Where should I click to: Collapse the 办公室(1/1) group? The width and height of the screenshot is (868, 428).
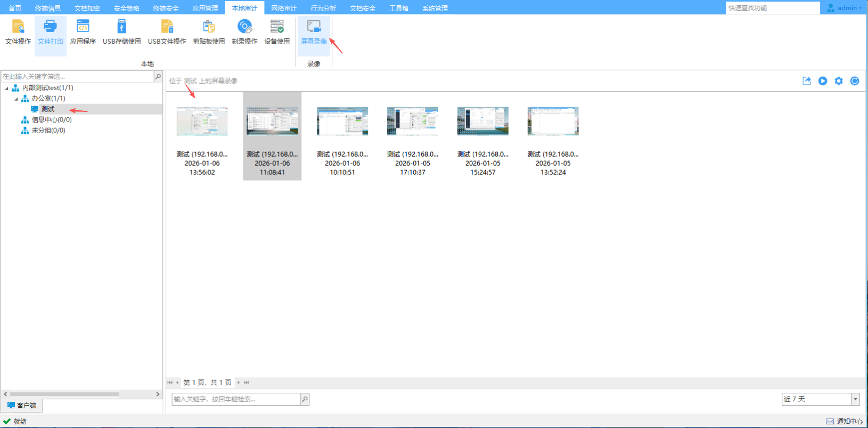pos(16,99)
